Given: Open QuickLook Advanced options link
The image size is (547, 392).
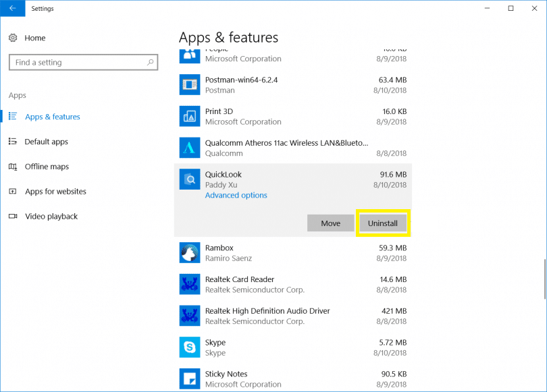Looking at the screenshot, I should click(236, 195).
